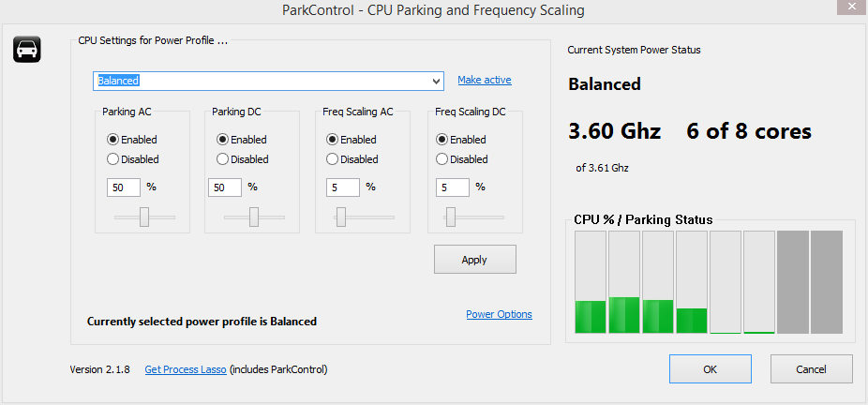
Task: Click the Make active link
Action: click(485, 80)
